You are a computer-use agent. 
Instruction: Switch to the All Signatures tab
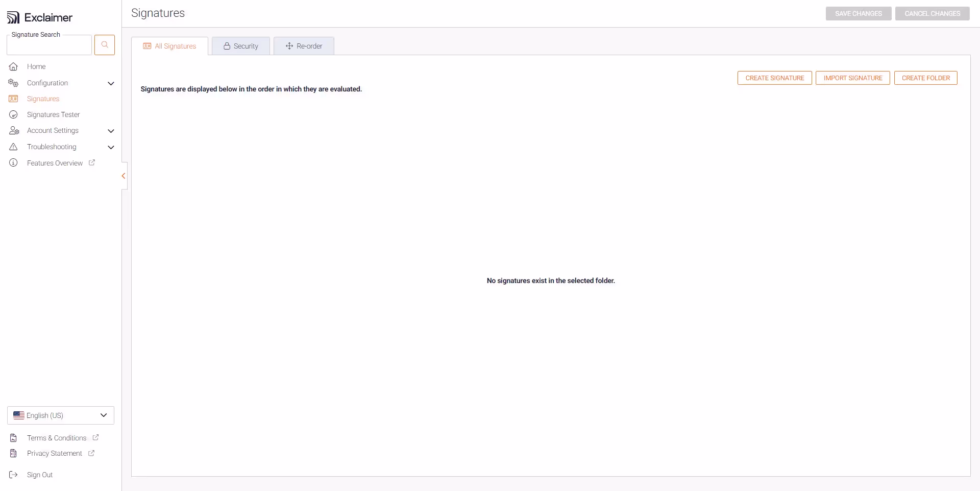pyautogui.click(x=169, y=46)
